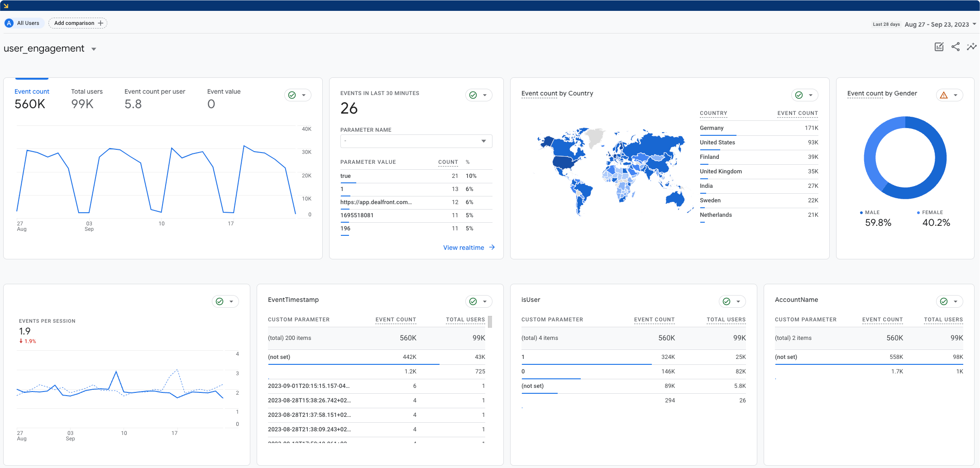Click the data quality checkmark on Events card
This screenshot has width=980, height=468.
click(472, 95)
